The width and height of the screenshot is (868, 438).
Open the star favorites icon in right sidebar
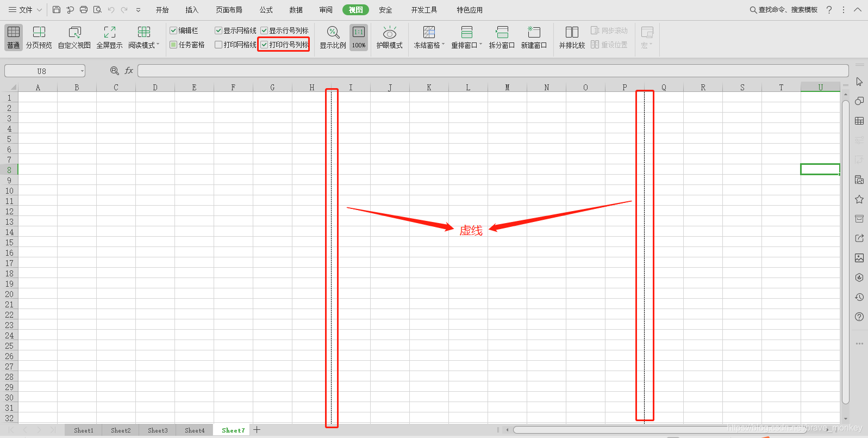[859, 199]
